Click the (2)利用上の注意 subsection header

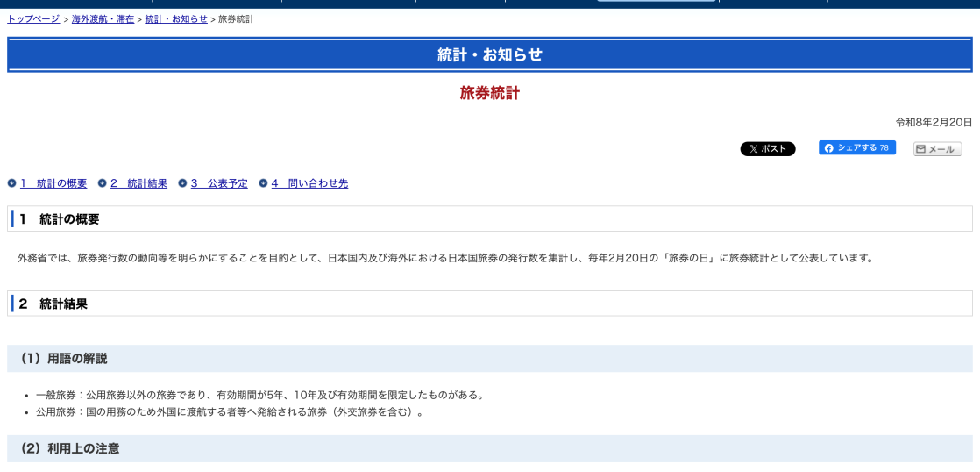click(489, 448)
